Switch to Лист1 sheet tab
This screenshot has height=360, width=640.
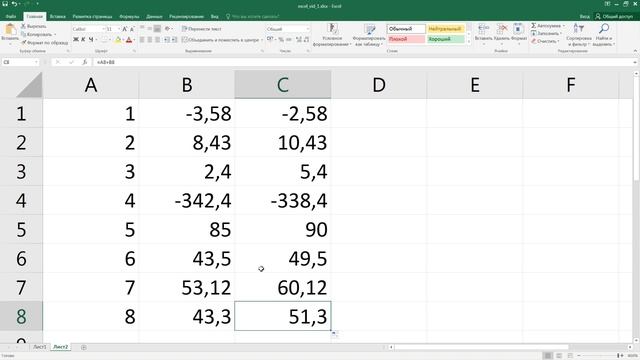(x=40, y=347)
